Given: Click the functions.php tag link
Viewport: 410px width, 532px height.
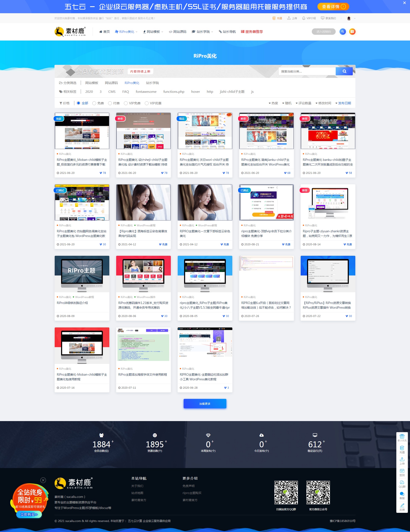Looking at the screenshot, I should 174,92.
